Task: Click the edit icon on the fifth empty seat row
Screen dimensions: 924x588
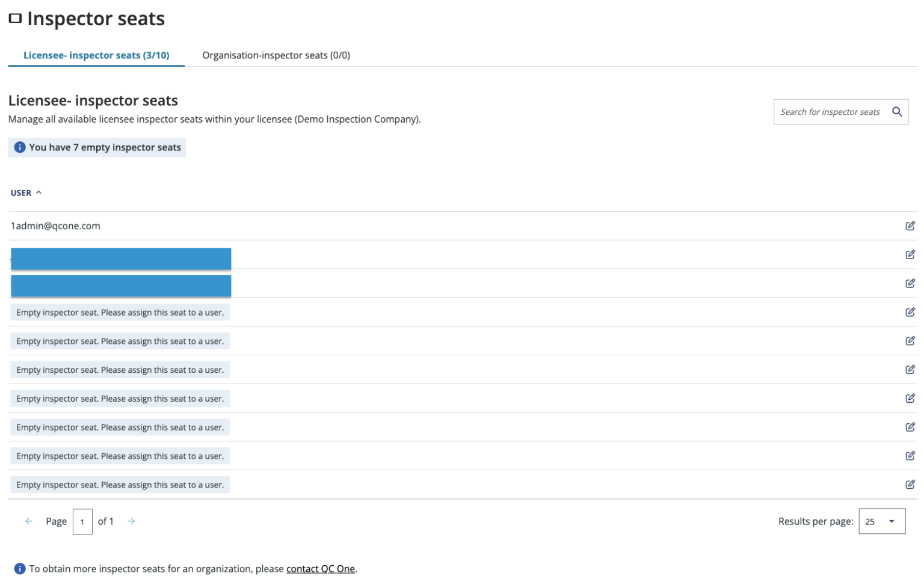Action: coord(910,427)
